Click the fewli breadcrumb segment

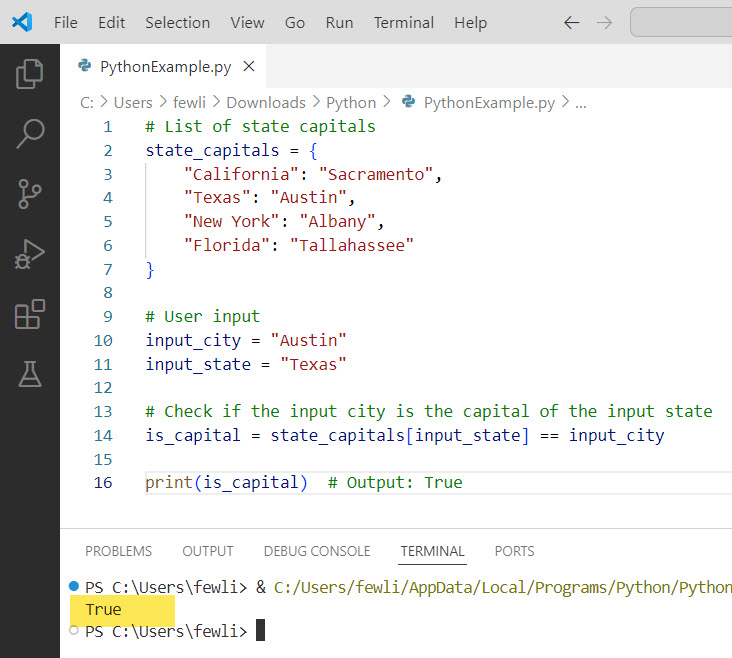(189, 102)
